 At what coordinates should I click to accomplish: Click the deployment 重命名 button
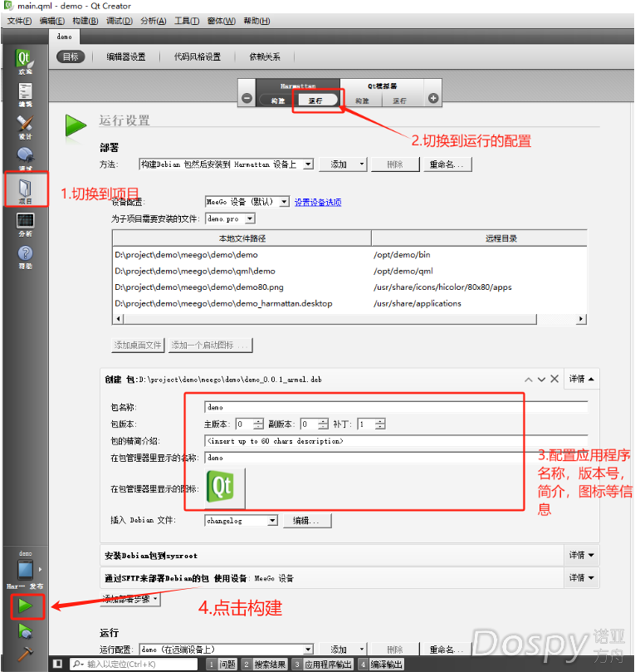(x=447, y=164)
